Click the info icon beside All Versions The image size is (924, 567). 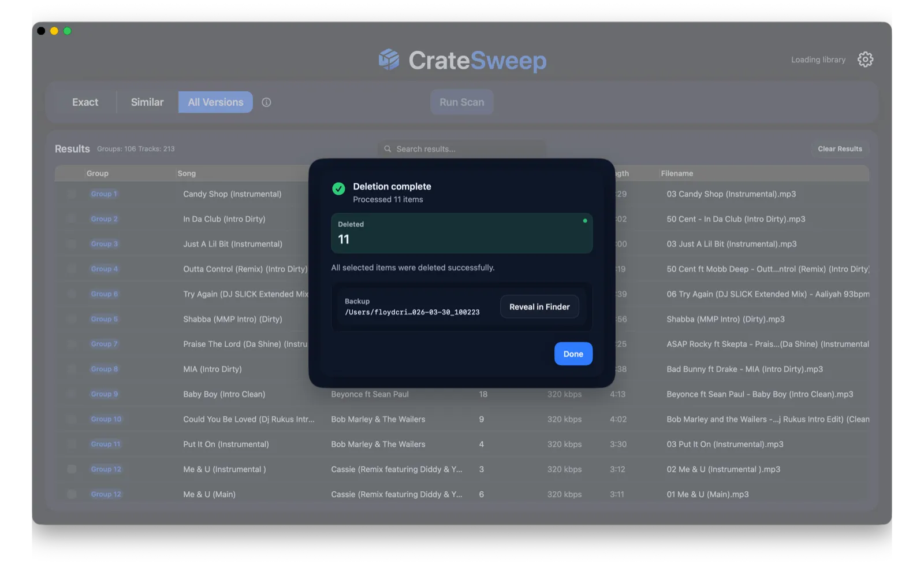(x=266, y=102)
